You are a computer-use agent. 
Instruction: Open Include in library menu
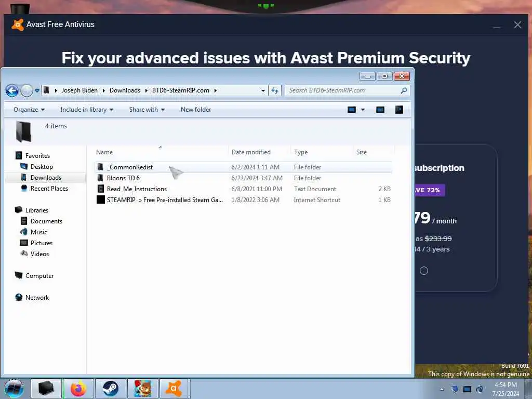(x=87, y=110)
